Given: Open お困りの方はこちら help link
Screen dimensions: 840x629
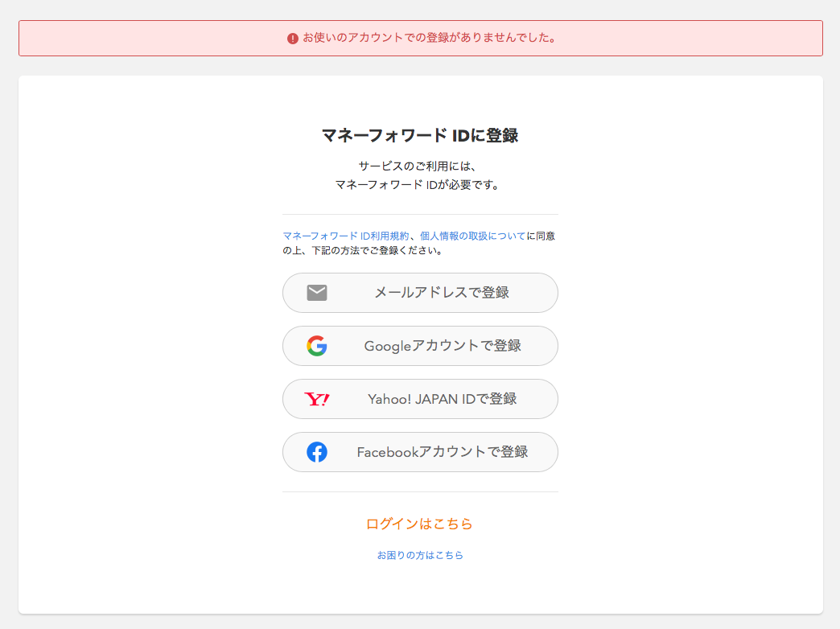Looking at the screenshot, I should click(x=420, y=555).
